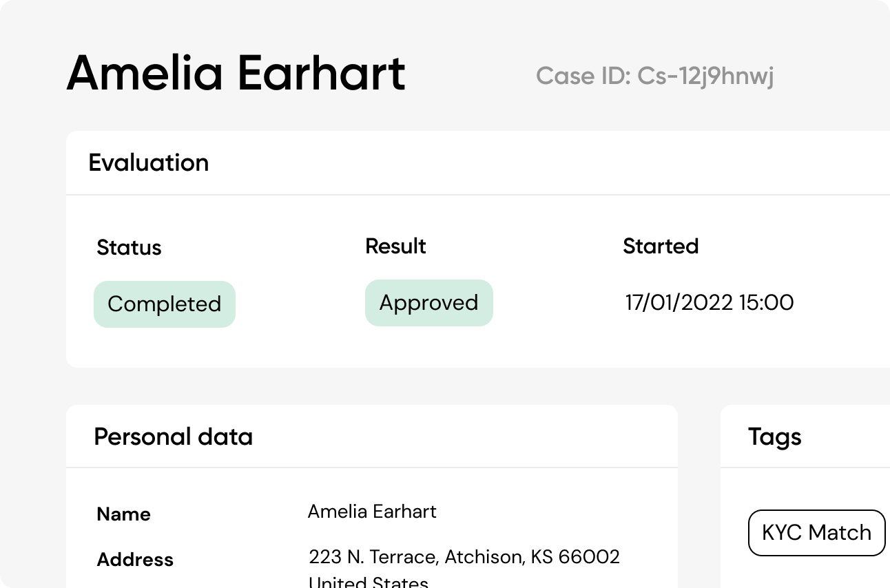Click the Completed status badge
This screenshot has height=588, width=890.
[165, 304]
